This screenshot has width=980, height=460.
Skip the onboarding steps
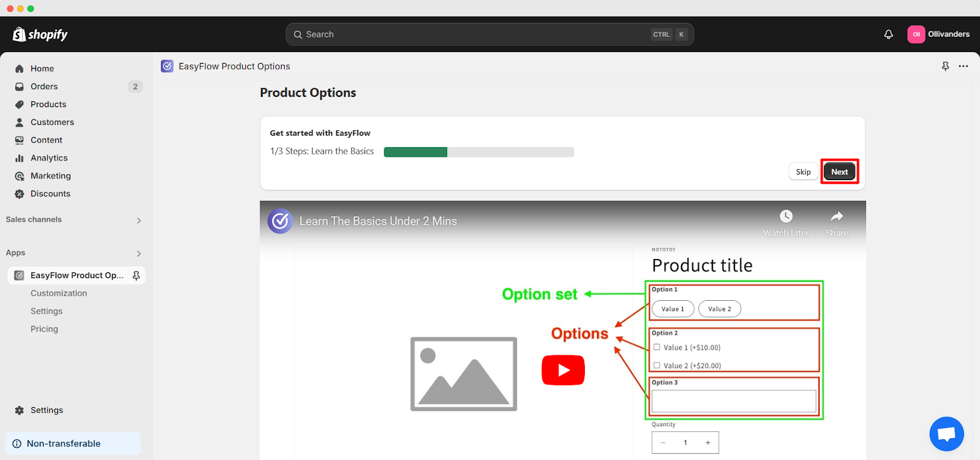[x=804, y=172]
